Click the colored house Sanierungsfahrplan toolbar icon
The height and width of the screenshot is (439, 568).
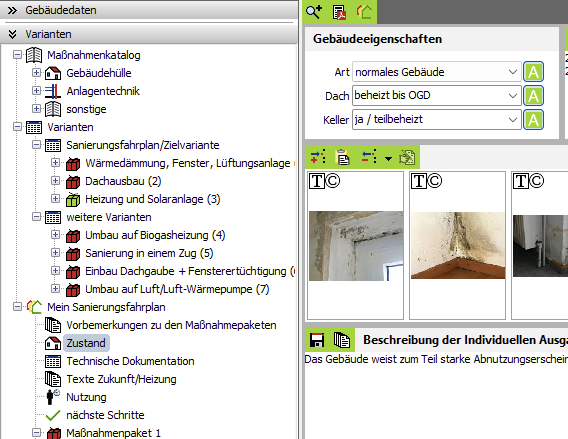coord(364,12)
